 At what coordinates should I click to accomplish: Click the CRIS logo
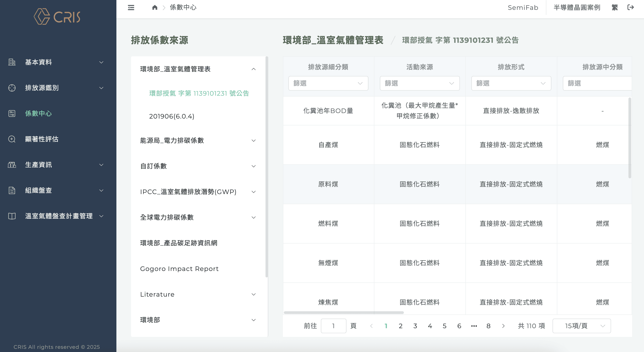tap(57, 16)
